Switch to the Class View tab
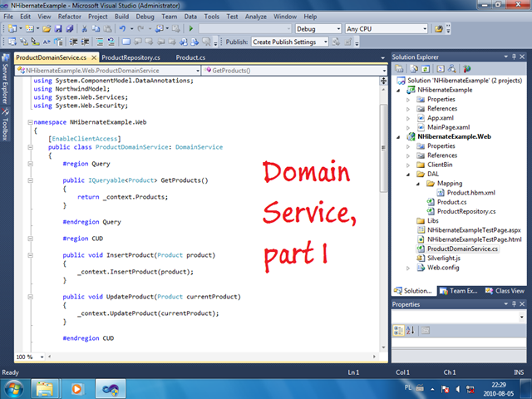532x399 pixels. 505,291
